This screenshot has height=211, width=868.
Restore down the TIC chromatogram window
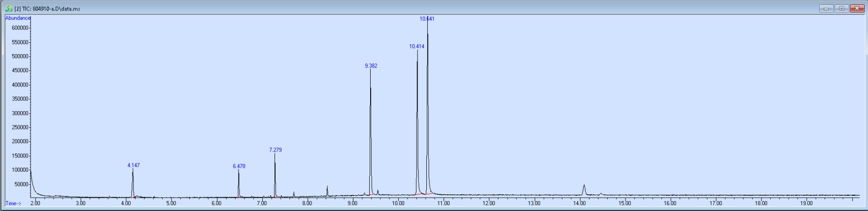(841, 8)
